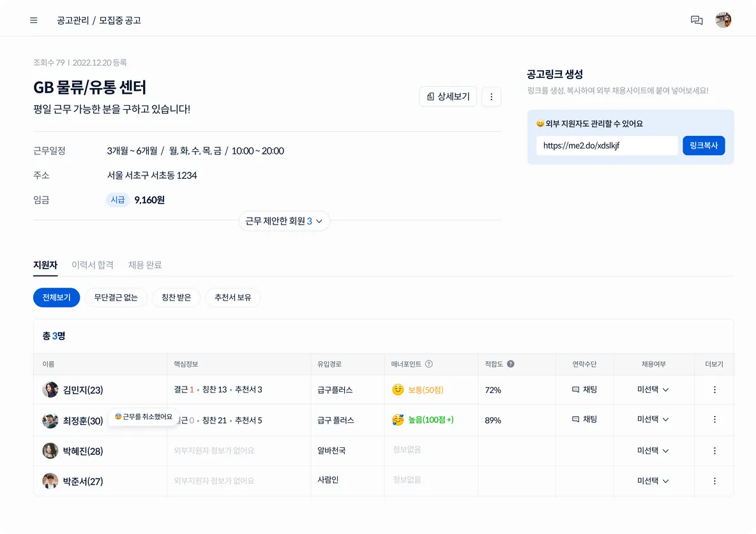The width and height of the screenshot is (756, 534).
Task: Click the 시급 wage badge
Action: (x=117, y=200)
